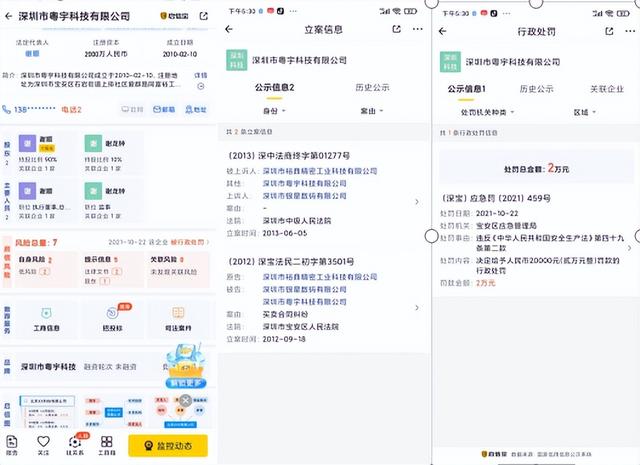Select the 公示信息1 tab
This screenshot has height=465, width=640.
click(x=466, y=89)
